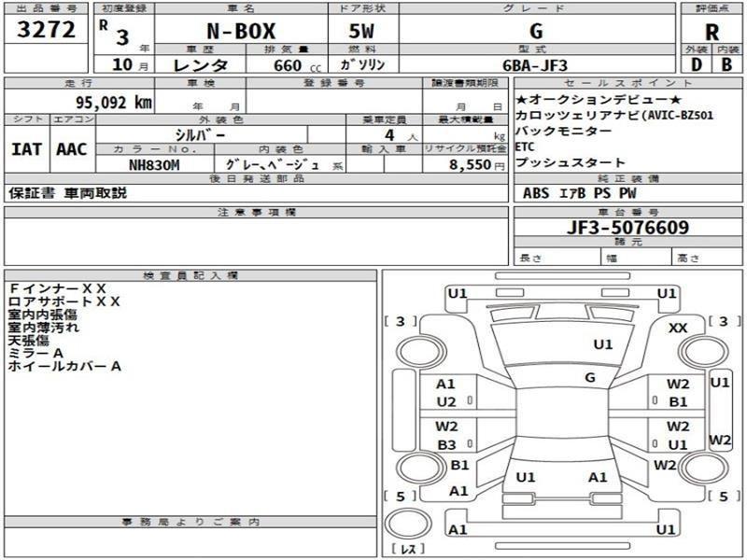
Task: Click the G mark on diagram windshield
Action: [x=589, y=377]
